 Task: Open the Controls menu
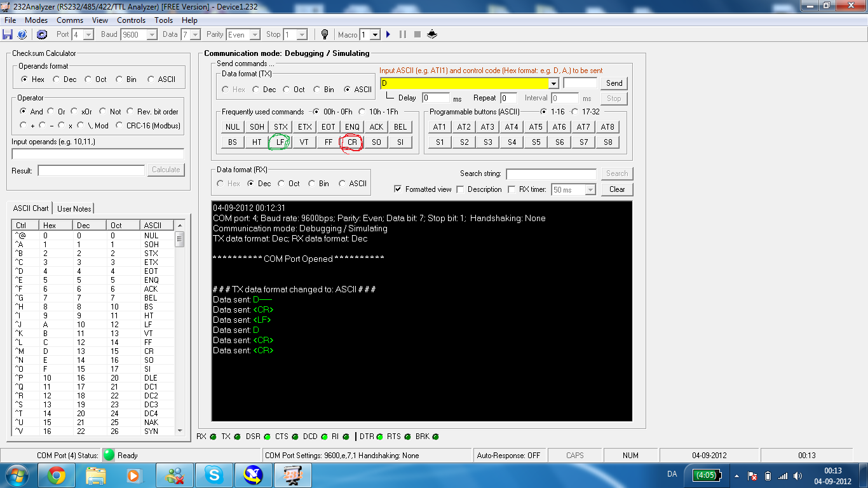pos(131,20)
